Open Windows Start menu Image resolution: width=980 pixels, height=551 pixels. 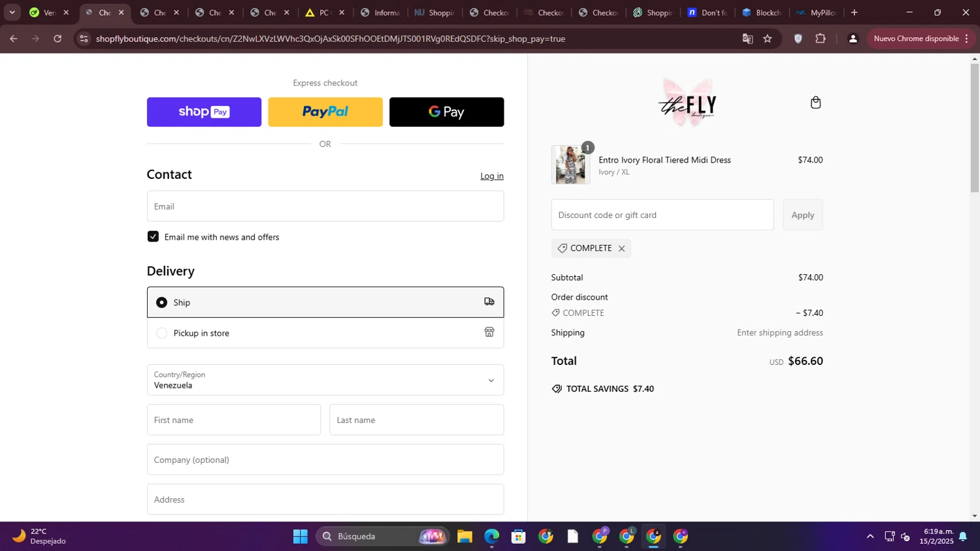pyautogui.click(x=301, y=537)
